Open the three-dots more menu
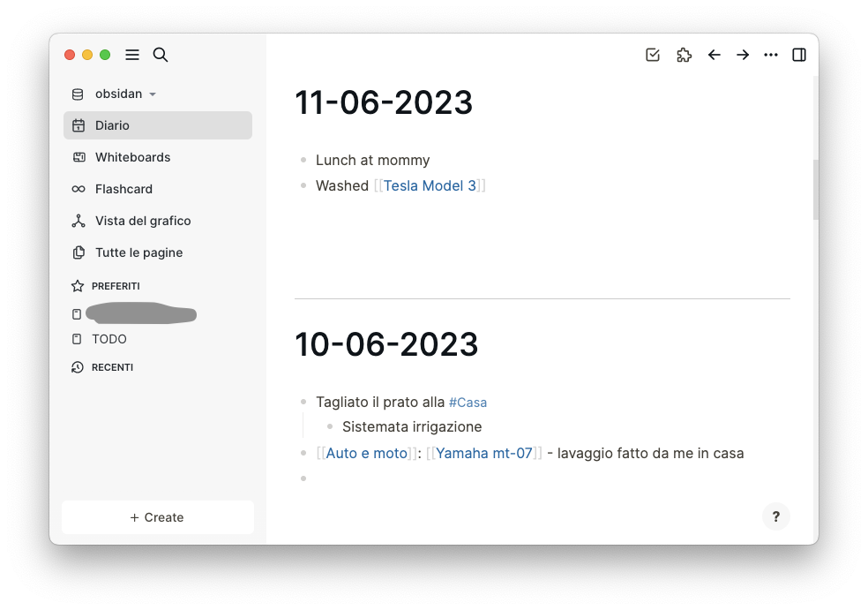868x610 pixels. 771,55
